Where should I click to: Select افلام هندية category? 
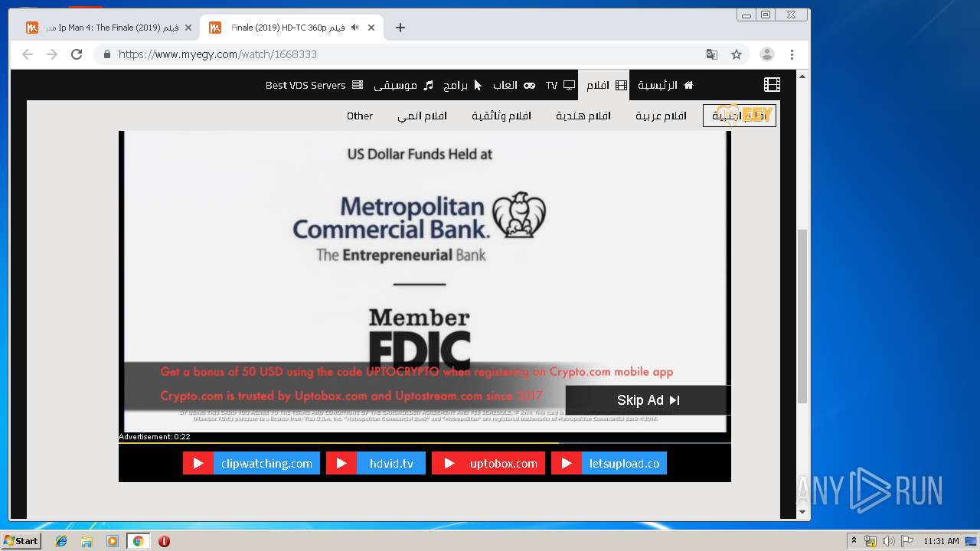583,116
